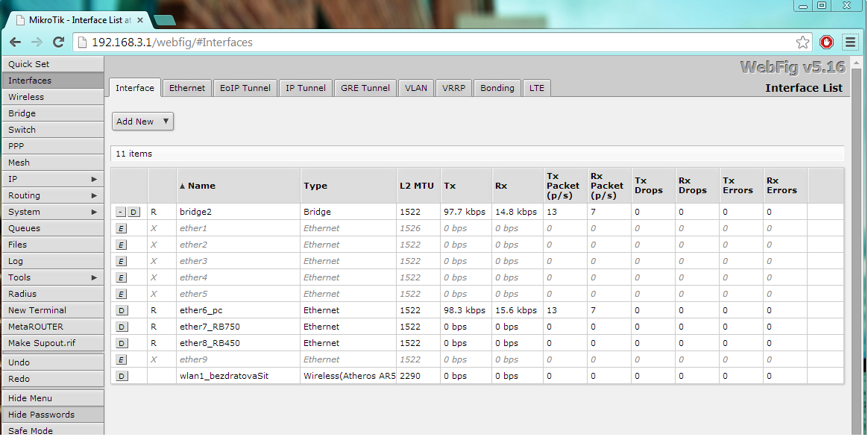Reload the page with refresh icon
The width and height of the screenshot is (868, 437).
click(x=58, y=42)
